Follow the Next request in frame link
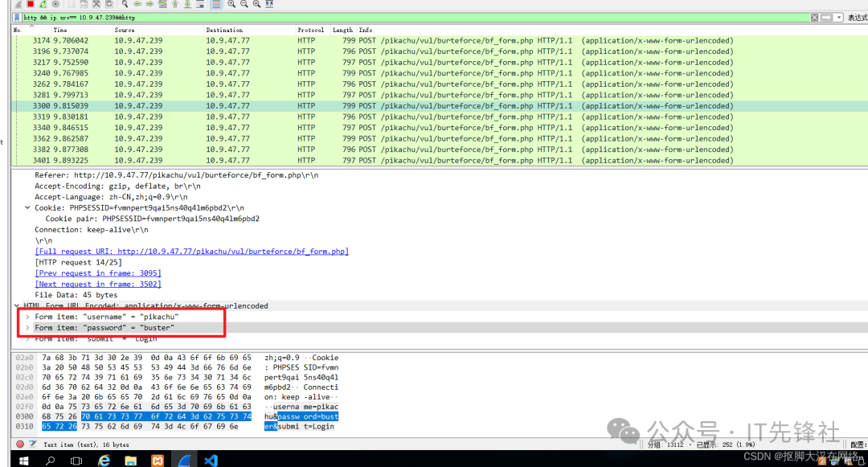868x467 pixels. (x=98, y=284)
